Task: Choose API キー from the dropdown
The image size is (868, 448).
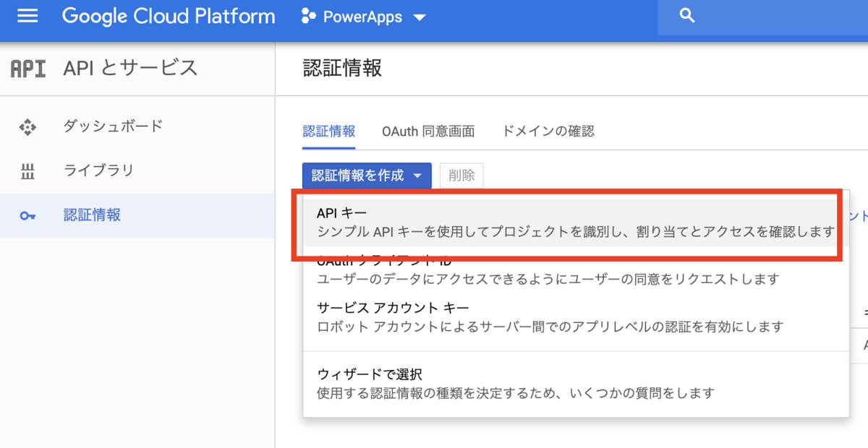Action: [x=575, y=223]
